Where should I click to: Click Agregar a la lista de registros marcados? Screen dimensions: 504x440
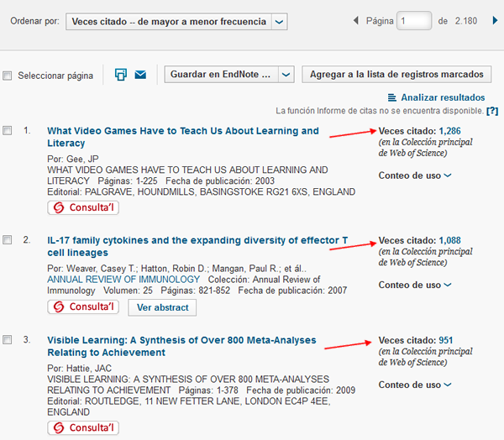(x=396, y=75)
